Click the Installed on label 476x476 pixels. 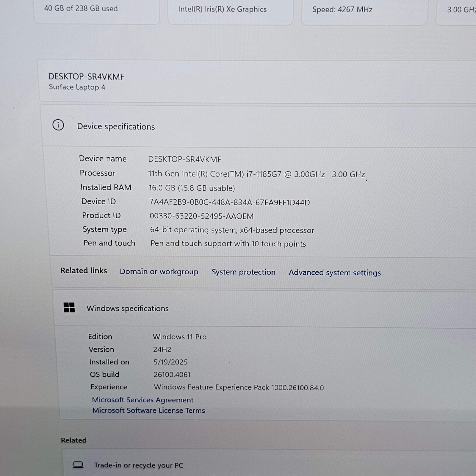tap(109, 362)
